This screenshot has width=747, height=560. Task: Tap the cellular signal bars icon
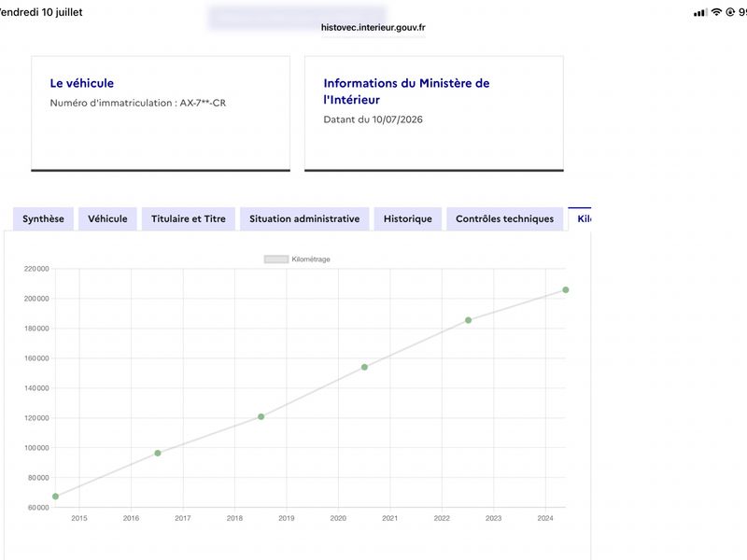coord(700,13)
